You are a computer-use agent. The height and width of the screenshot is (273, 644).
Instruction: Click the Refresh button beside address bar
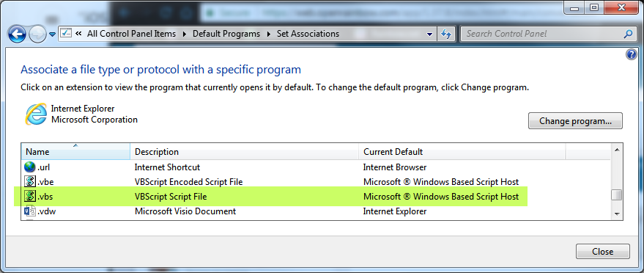click(446, 34)
